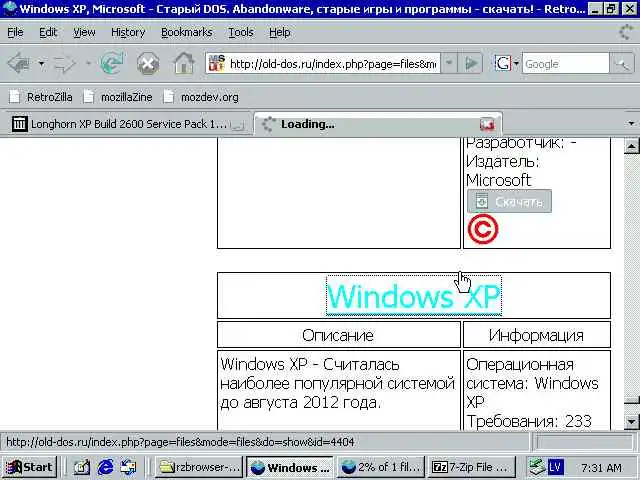Select the Loading... tab
The width and height of the screenshot is (640, 480).
(x=378, y=124)
